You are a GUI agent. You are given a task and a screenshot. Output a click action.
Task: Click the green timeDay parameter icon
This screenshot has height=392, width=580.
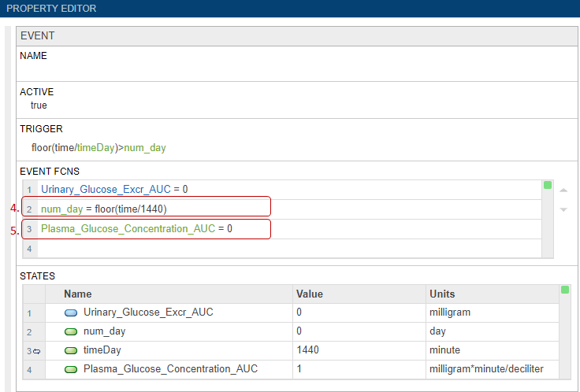click(x=71, y=350)
